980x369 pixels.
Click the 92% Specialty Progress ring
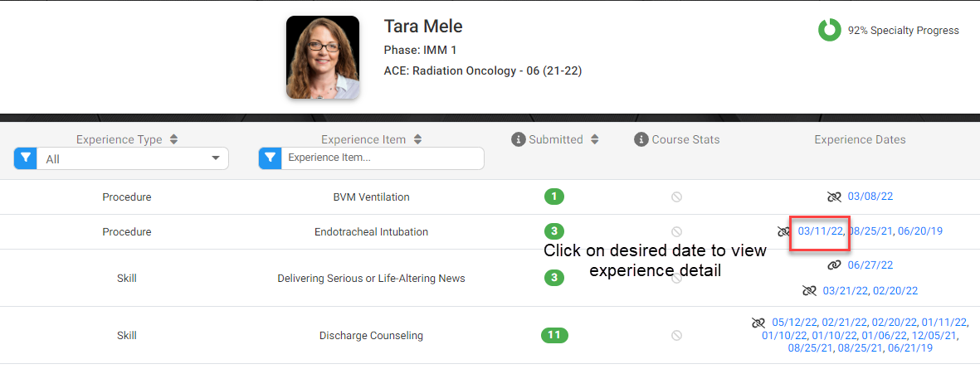830,30
